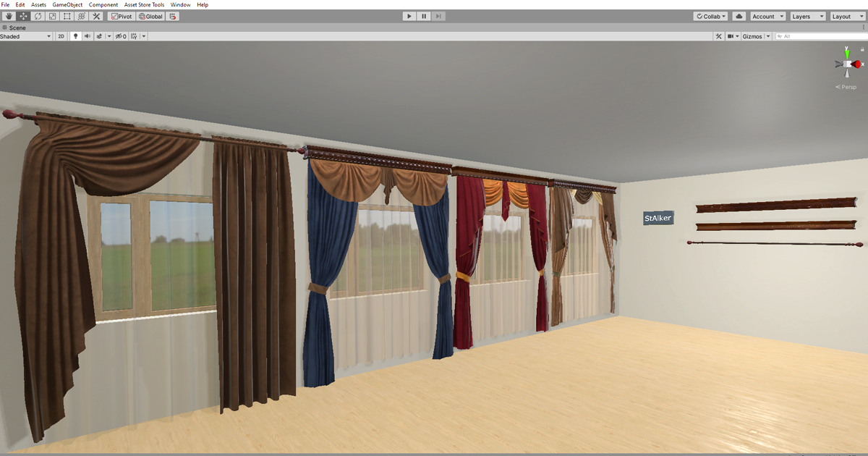Click the Gizmos toggle button
Image resolution: width=868 pixels, height=456 pixels.
752,36
